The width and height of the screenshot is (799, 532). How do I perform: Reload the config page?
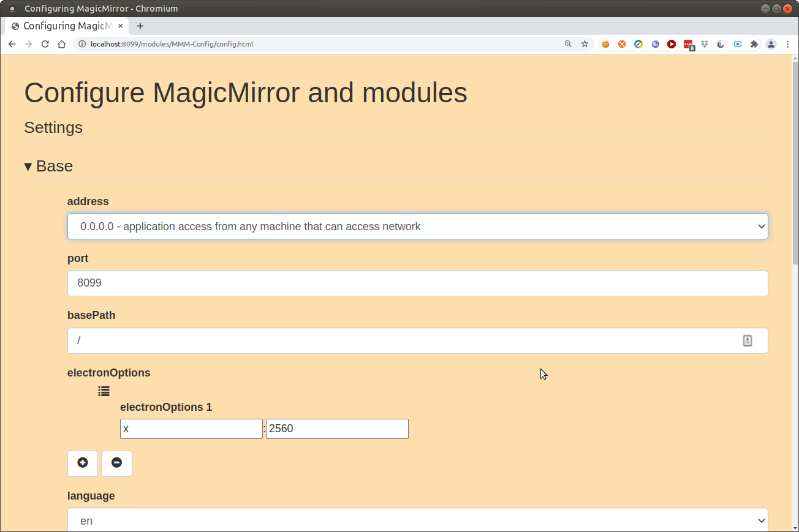pyautogui.click(x=45, y=44)
